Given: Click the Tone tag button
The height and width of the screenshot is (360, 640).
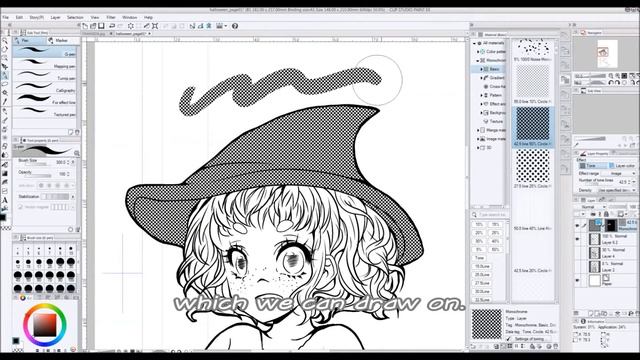Looking at the screenshot, I should tap(479, 258).
